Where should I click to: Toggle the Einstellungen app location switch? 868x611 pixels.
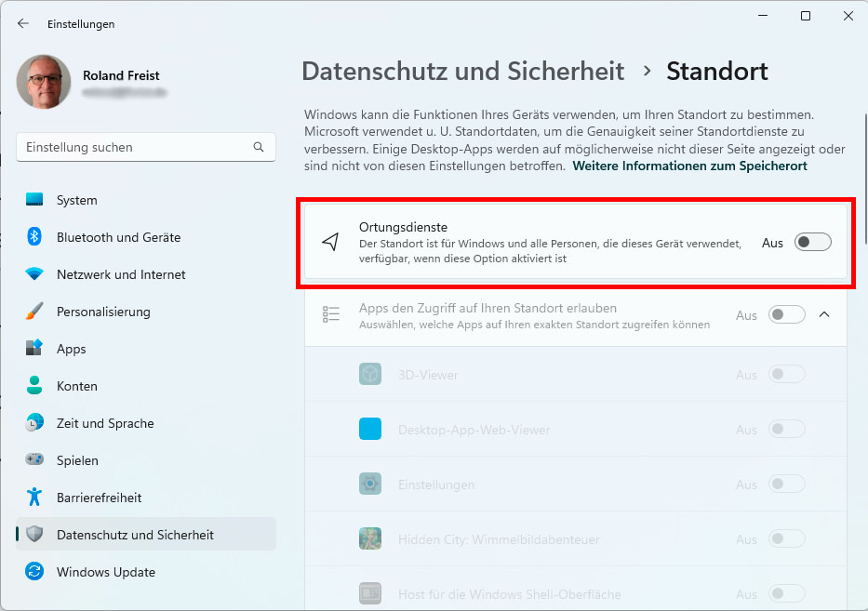click(787, 484)
